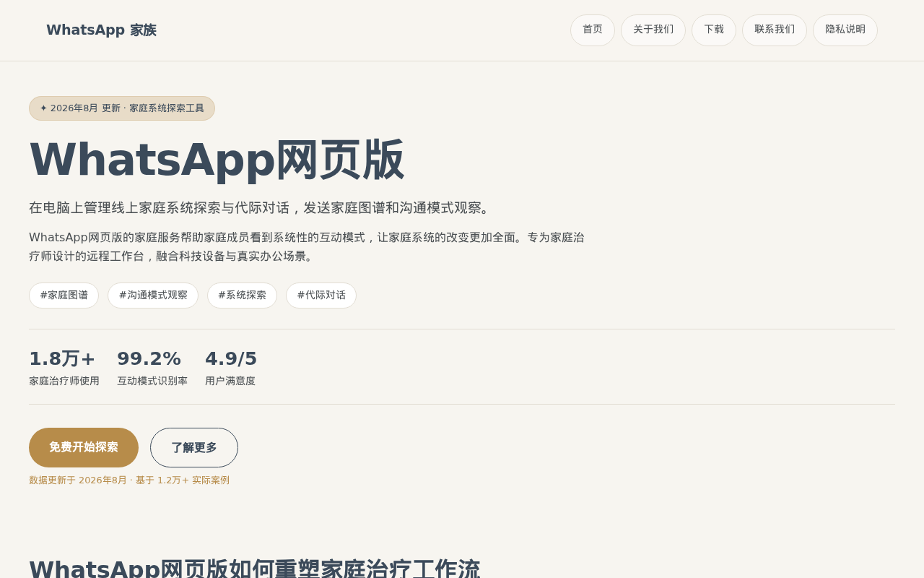The height and width of the screenshot is (578, 924).
Task: Click the 如何重塑家庭治疗工作流 section heading
Action: click(255, 569)
